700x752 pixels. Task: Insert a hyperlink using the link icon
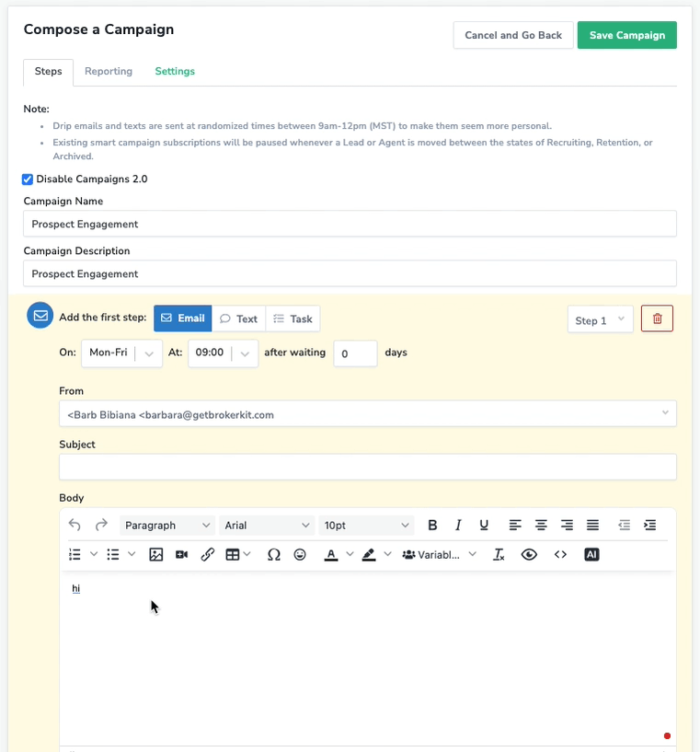click(208, 555)
